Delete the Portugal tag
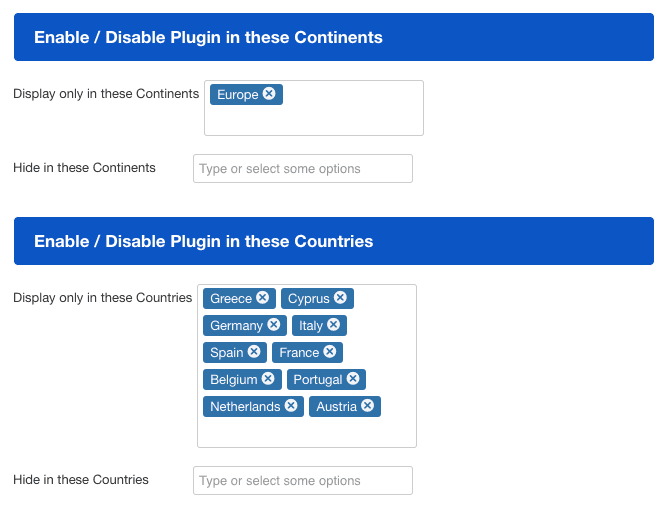Screen dimensions: 670x519 (x=352, y=379)
